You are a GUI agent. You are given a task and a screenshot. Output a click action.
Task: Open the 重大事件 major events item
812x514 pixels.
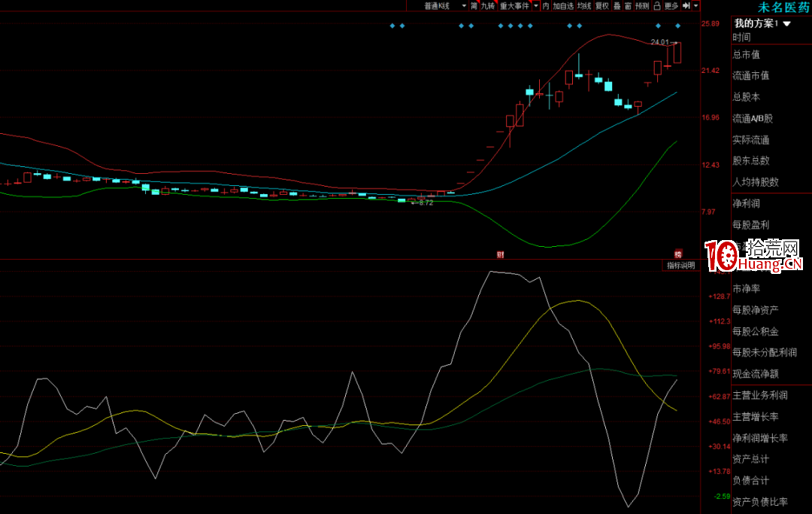515,6
